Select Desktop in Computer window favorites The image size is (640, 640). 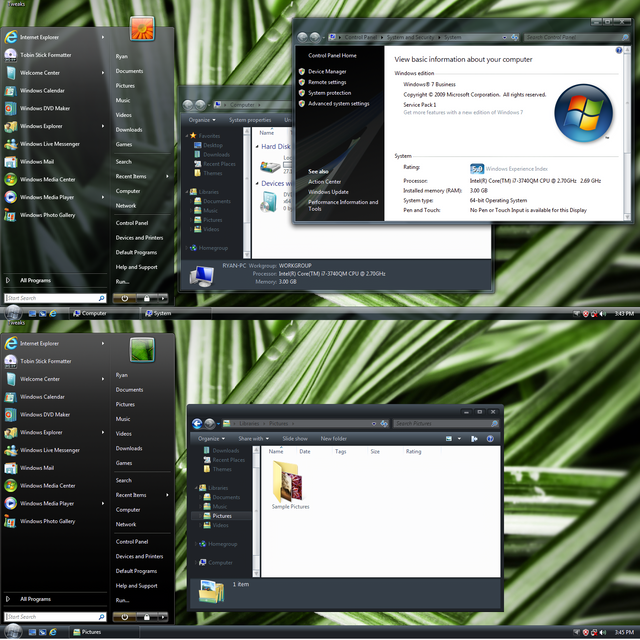(x=208, y=145)
